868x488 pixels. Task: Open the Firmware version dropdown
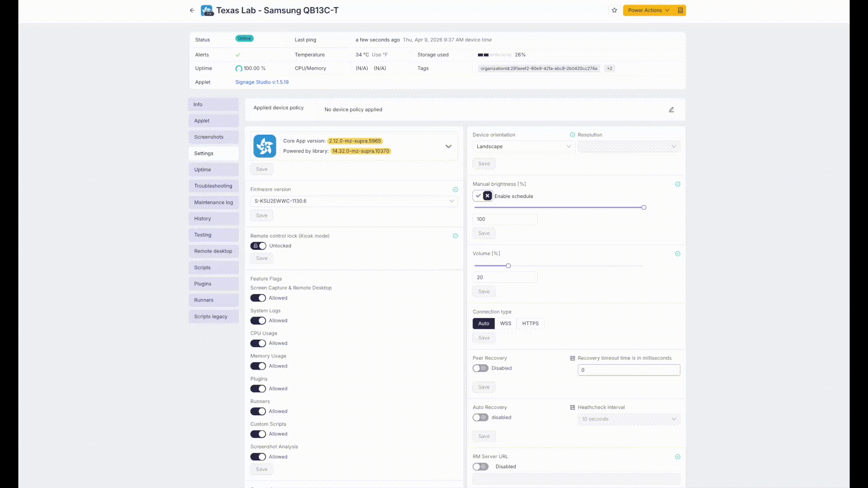point(354,201)
